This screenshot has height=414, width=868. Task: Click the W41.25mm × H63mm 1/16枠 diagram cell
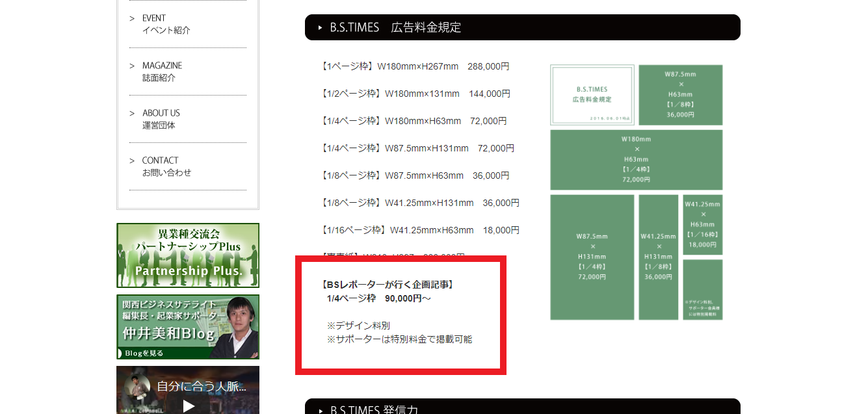tap(703, 225)
